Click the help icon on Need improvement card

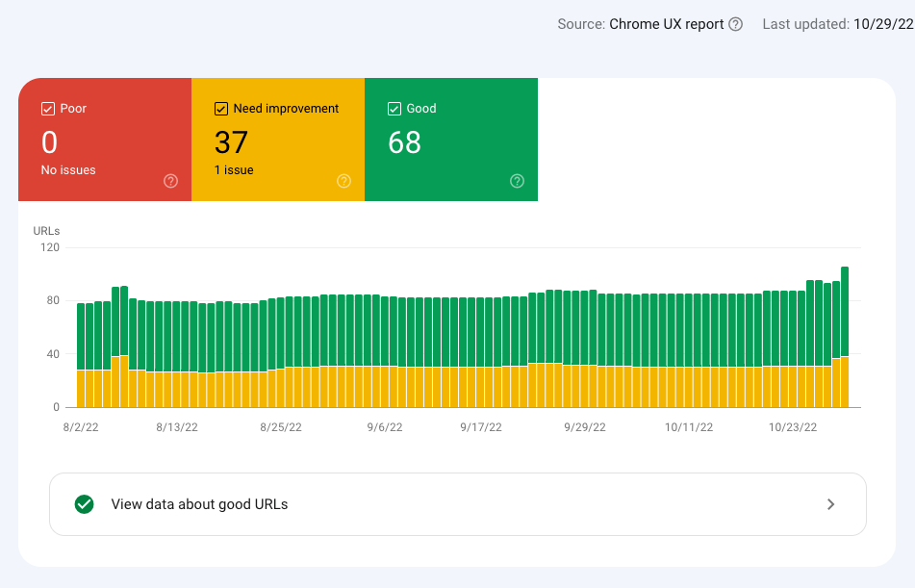tap(343, 181)
